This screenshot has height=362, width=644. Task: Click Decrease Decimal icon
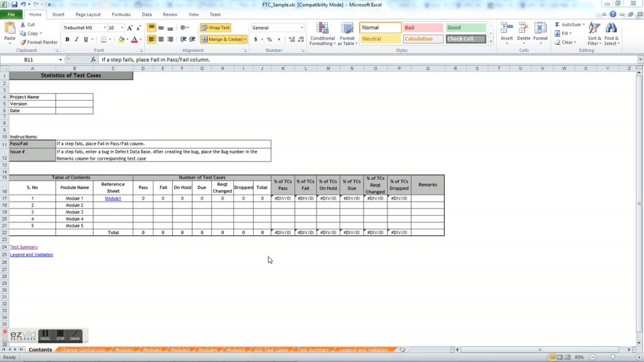301,40
